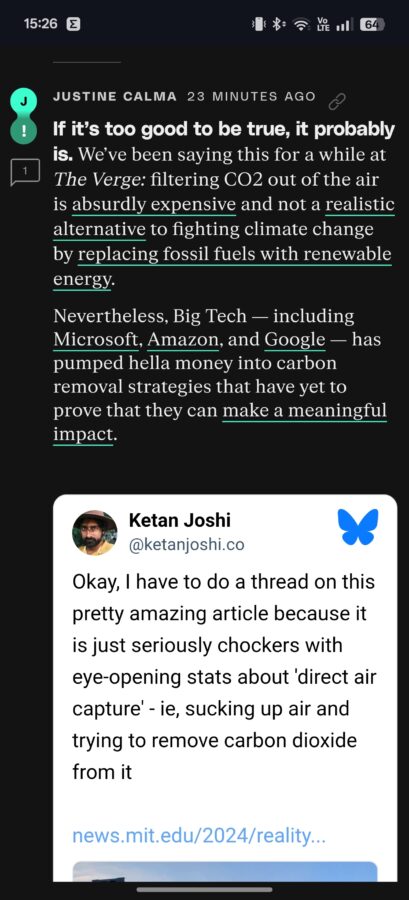Image resolution: width=409 pixels, height=900 pixels.
Task: Tap the green J author avatar
Action: (x=24, y=100)
